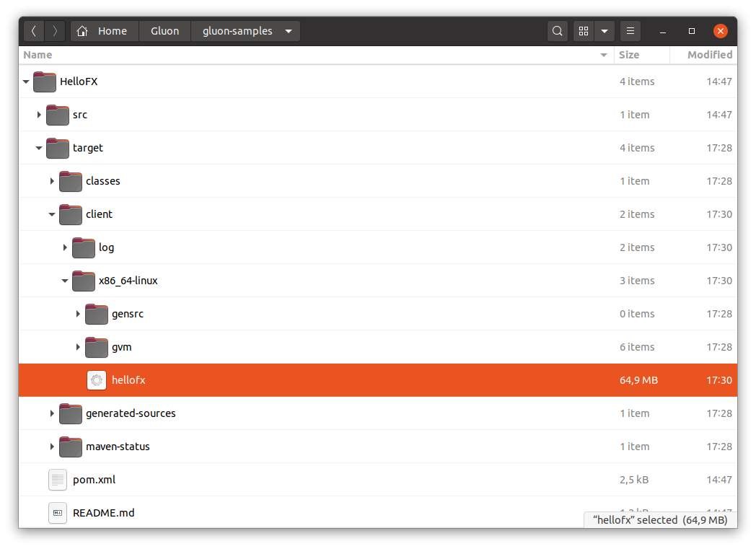This screenshot has width=756, height=549.
Task: Click 0 items size of gensrc
Action: [637, 314]
